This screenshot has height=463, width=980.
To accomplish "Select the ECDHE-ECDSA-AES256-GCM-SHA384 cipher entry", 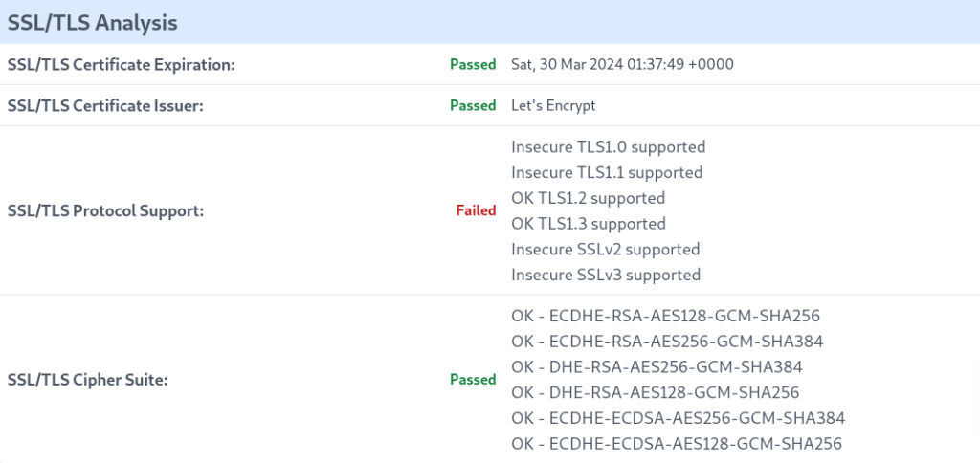I will [x=679, y=418].
